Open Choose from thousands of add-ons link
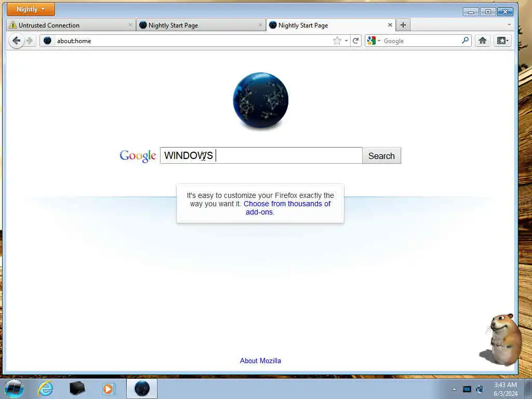Screen dimensions: 532x399 click(287, 208)
